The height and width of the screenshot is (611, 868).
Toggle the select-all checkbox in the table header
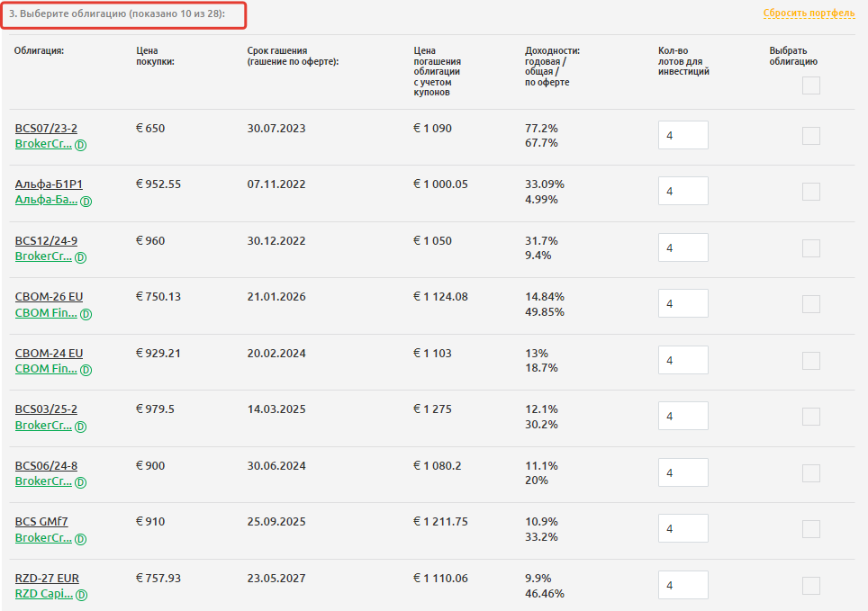pos(811,85)
